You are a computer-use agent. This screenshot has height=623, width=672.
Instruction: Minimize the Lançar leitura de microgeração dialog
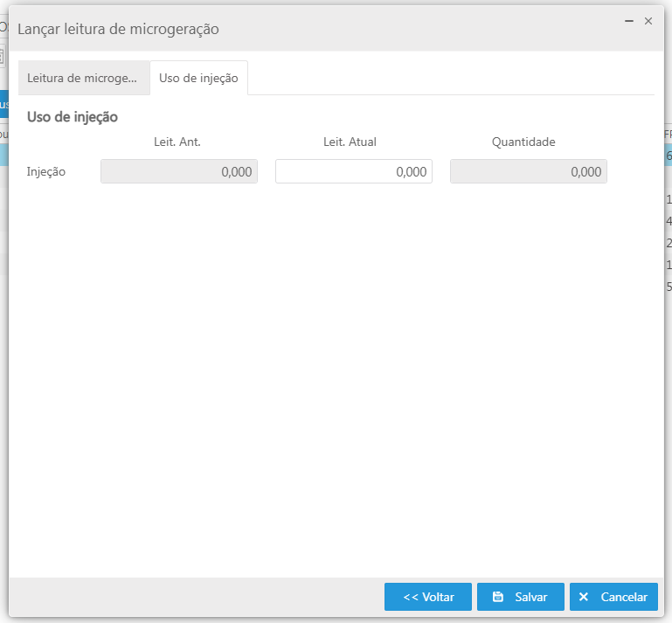(629, 20)
